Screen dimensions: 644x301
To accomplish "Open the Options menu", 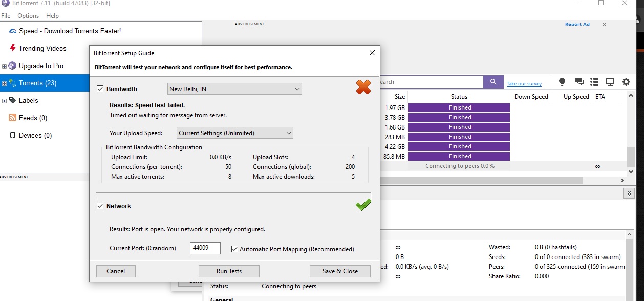I will (28, 16).
